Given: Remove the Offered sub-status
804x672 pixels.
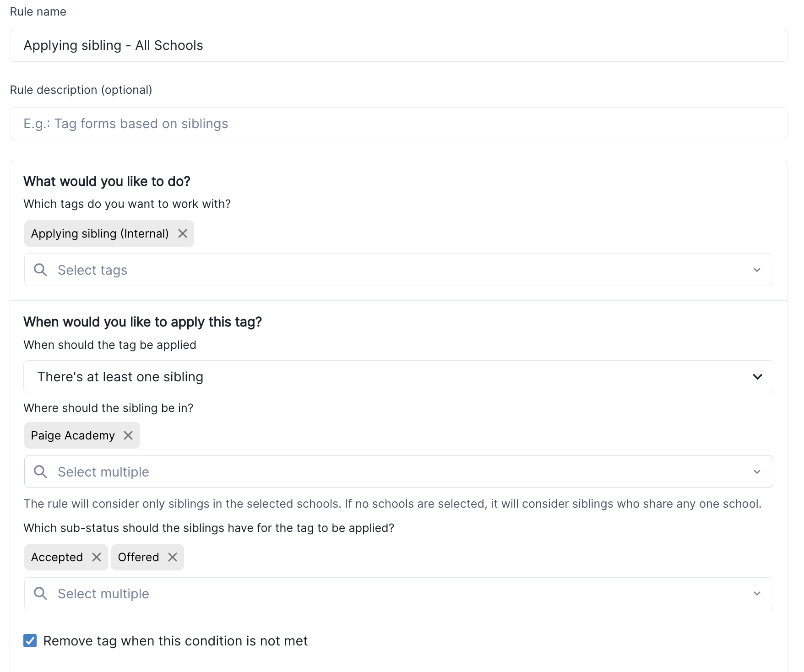Looking at the screenshot, I should [x=173, y=557].
